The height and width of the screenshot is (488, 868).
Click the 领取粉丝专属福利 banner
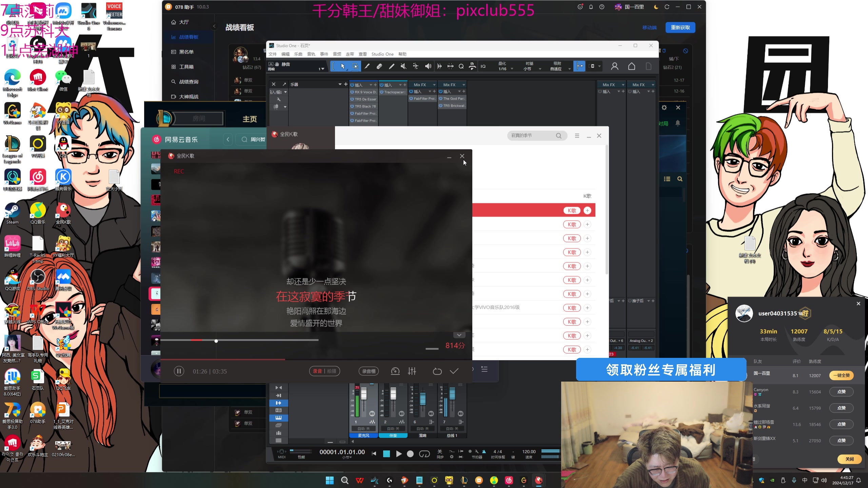pyautogui.click(x=661, y=370)
